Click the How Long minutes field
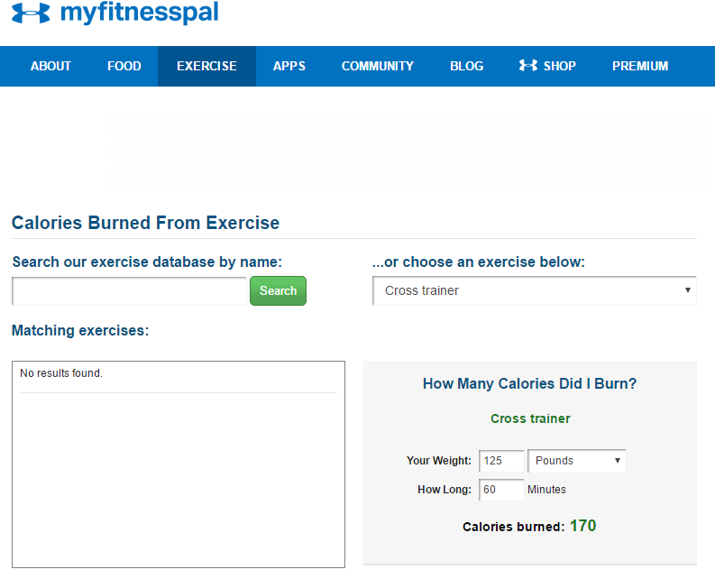Image resolution: width=715 pixels, height=588 pixels. tap(501, 490)
